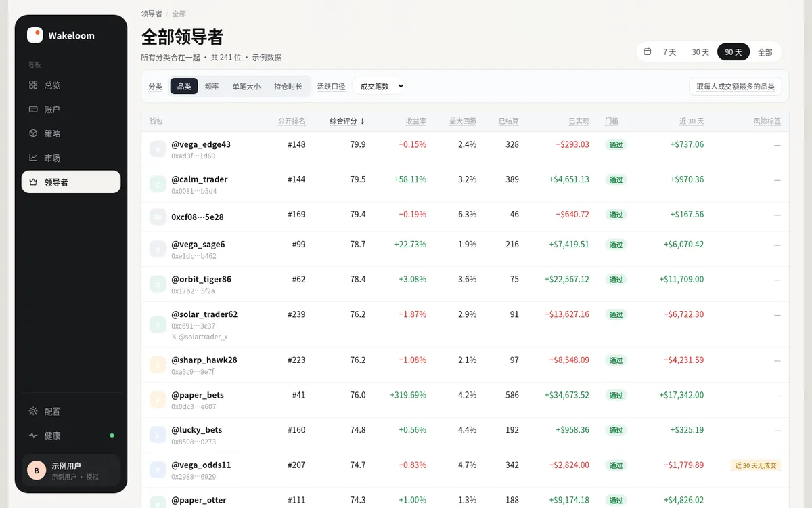Sort by 收益率 column header
The height and width of the screenshot is (508, 812).
[x=416, y=121]
